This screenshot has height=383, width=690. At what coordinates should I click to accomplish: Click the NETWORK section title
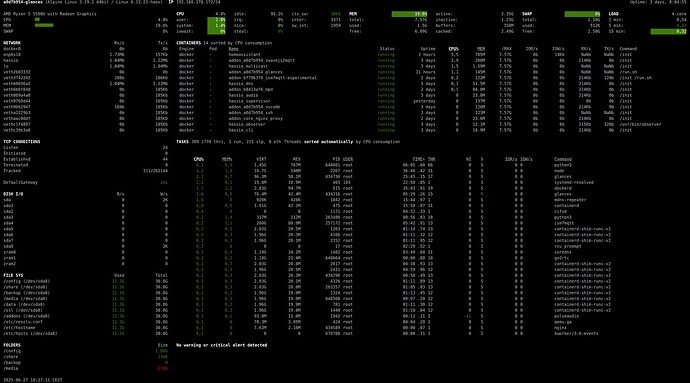point(12,43)
